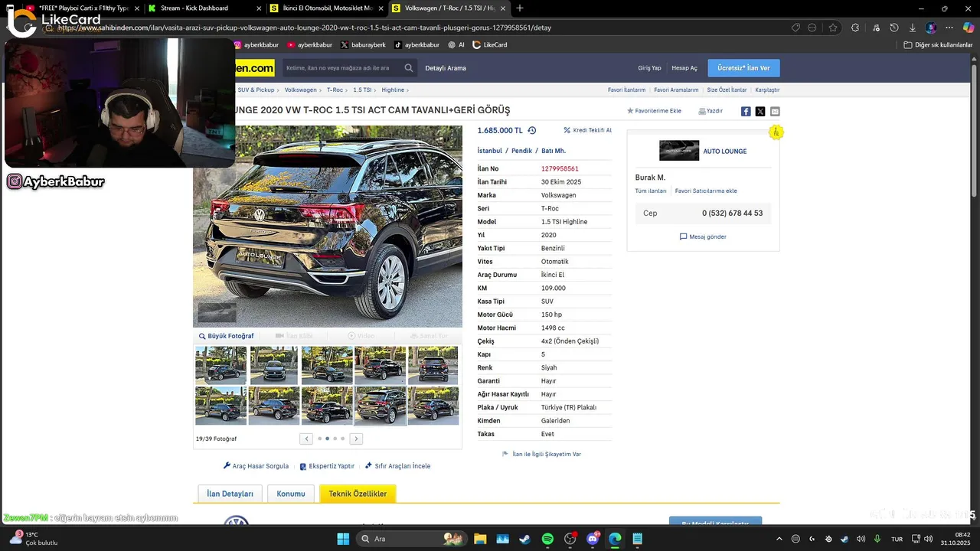Image resolution: width=980 pixels, height=551 pixels.
Task: Click Sıfır Araçları İncele link
Action: pyautogui.click(x=397, y=466)
